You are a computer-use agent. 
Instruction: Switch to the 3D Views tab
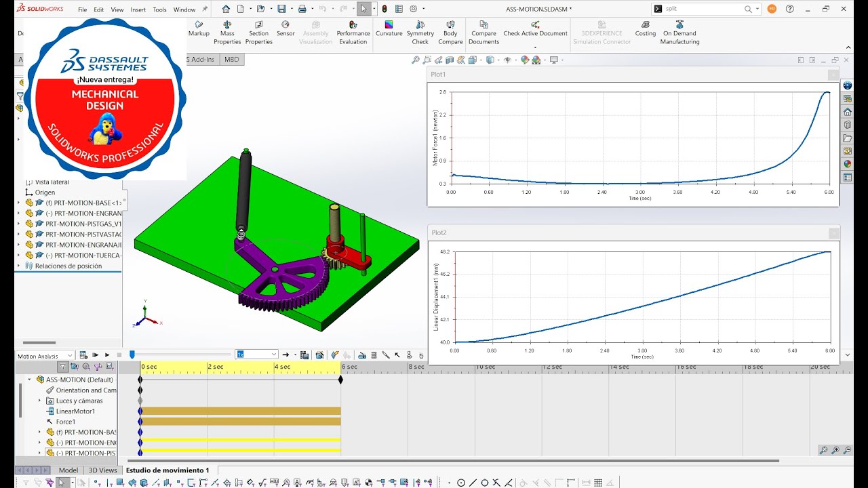click(102, 470)
